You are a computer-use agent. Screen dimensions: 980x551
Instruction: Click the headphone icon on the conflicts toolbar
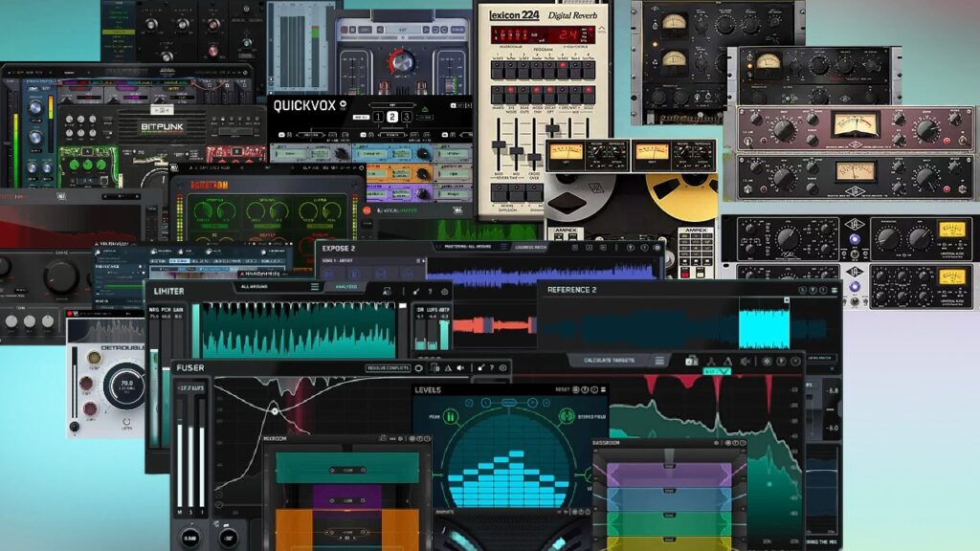click(434, 368)
